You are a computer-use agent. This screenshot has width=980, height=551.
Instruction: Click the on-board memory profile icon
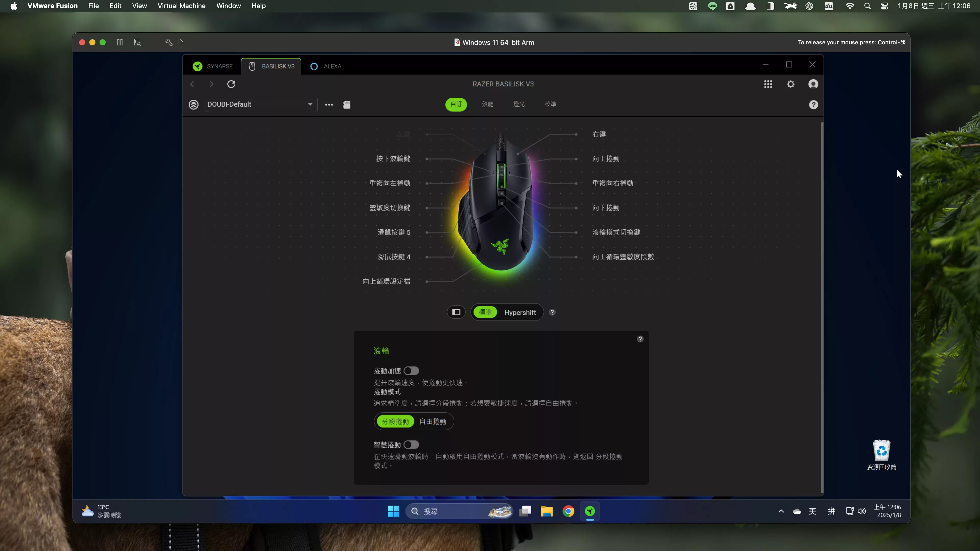pyautogui.click(x=347, y=105)
